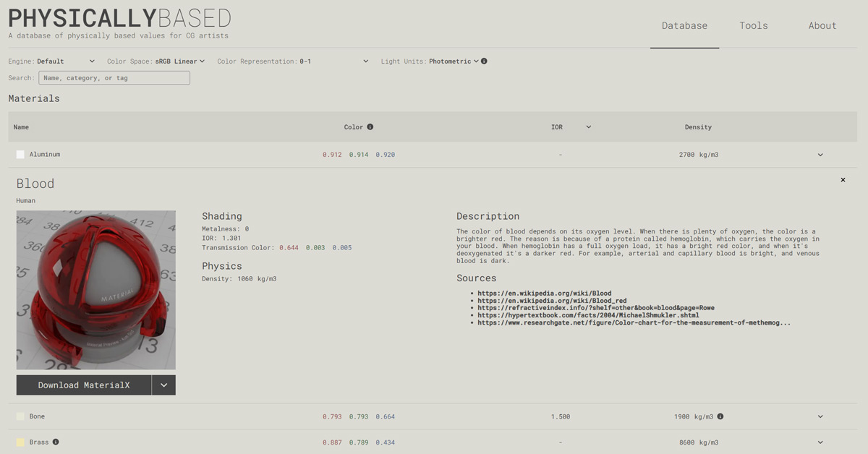Expand the Brass row chevron

tap(820, 442)
